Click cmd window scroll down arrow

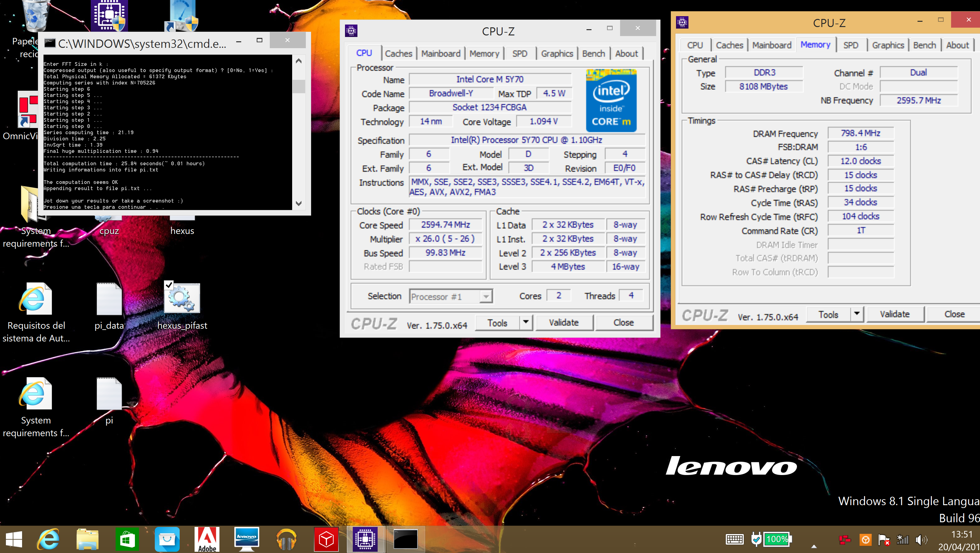[x=299, y=203]
